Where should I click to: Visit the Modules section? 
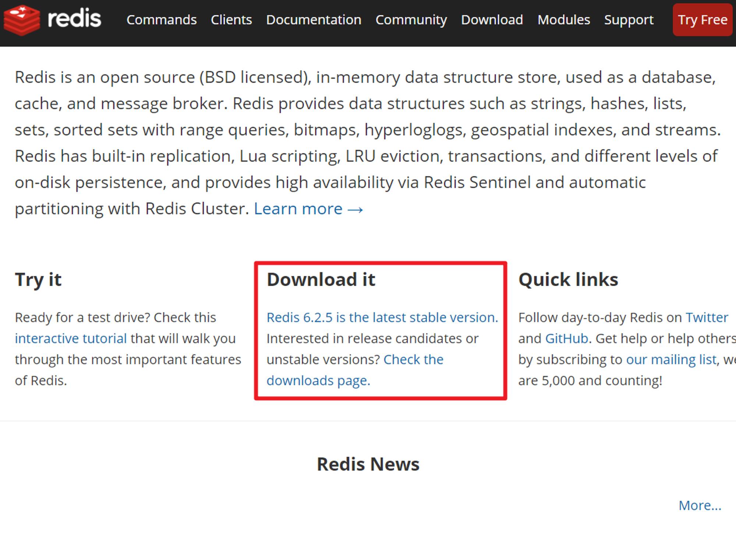point(564,20)
